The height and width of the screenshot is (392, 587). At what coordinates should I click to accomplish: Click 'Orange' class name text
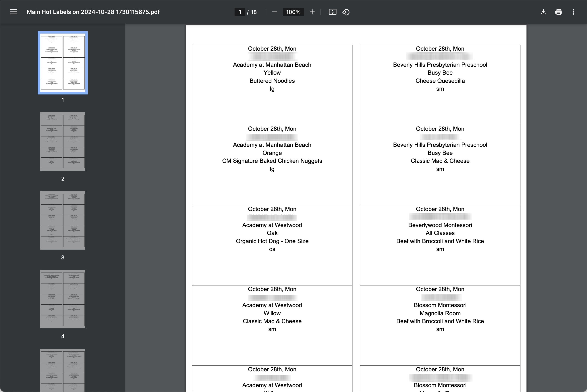[x=272, y=153]
